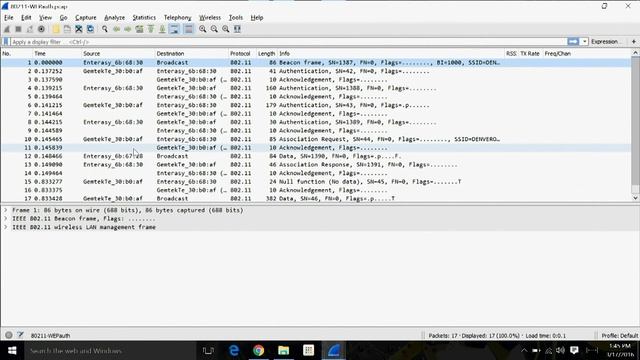Launch Chrome from the taskbar
Viewport: 640px width, 360px height.
(258, 351)
